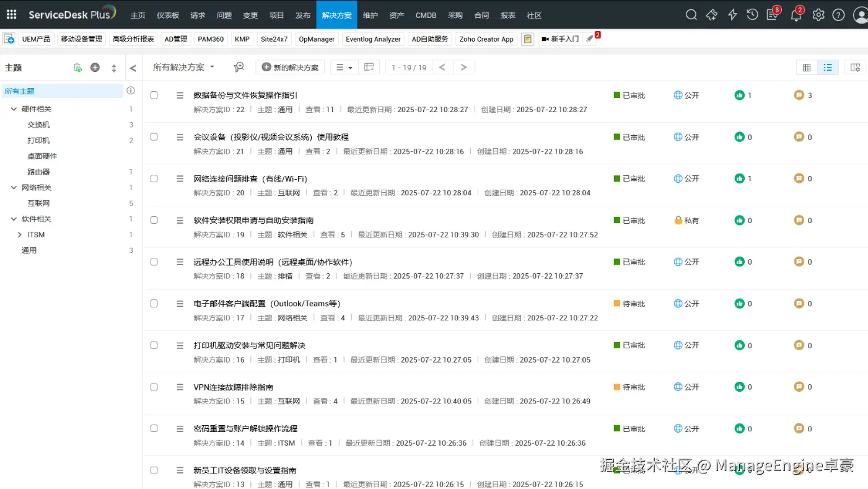
Task: Open the 仪表板 tab
Action: 168,15
